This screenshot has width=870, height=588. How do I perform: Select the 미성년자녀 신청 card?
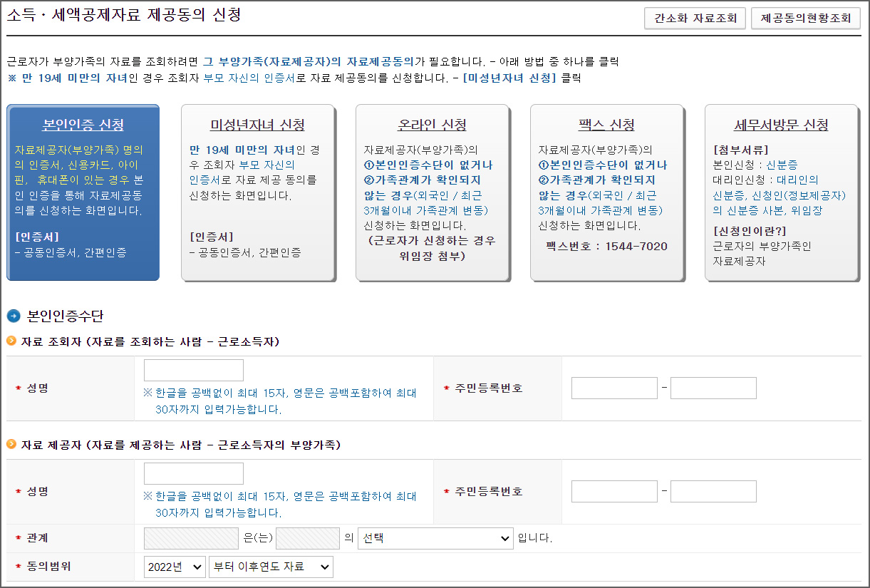[257, 192]
